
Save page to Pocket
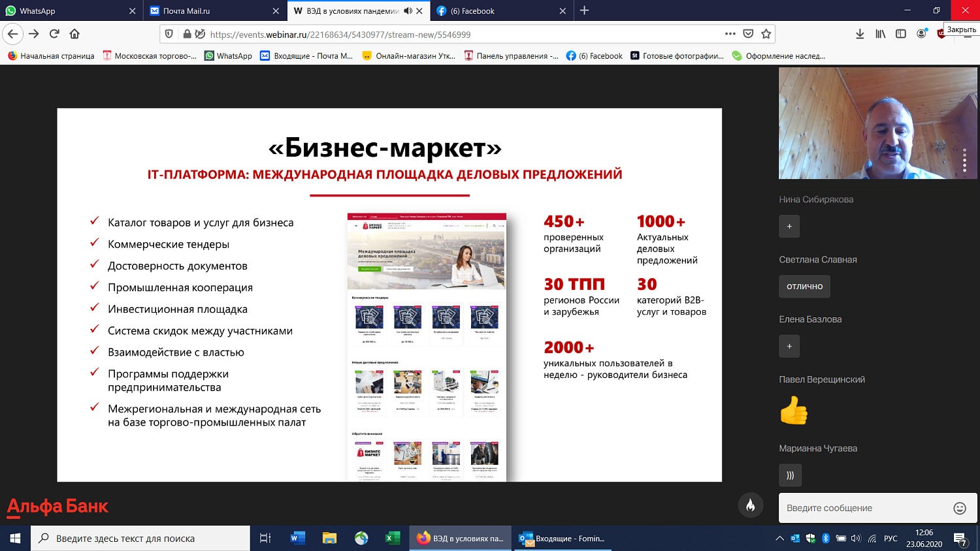pyautogui.click(x=748, y=34)
